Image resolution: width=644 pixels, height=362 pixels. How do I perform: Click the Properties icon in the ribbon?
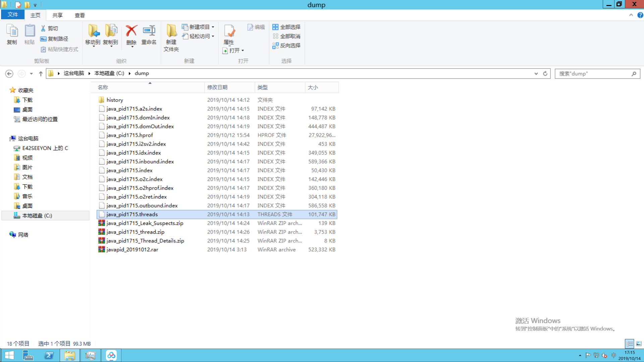pyautogui.click(x=229, y=31)
